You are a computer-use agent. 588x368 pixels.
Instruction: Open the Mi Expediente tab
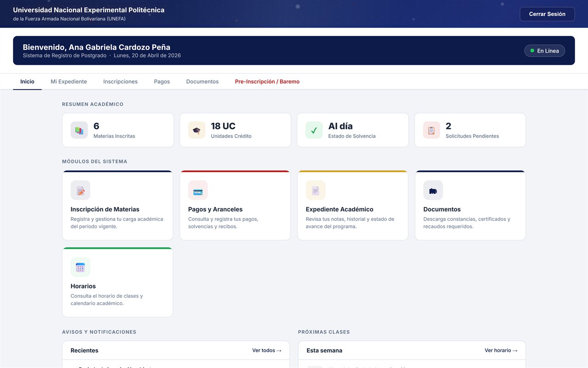tap(69, 81)
